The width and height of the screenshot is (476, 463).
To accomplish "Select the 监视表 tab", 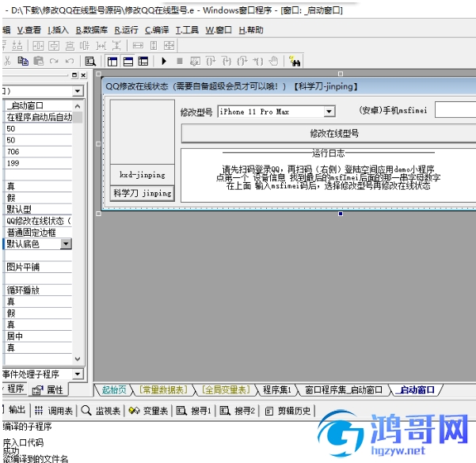I will (x=101, y=411).
